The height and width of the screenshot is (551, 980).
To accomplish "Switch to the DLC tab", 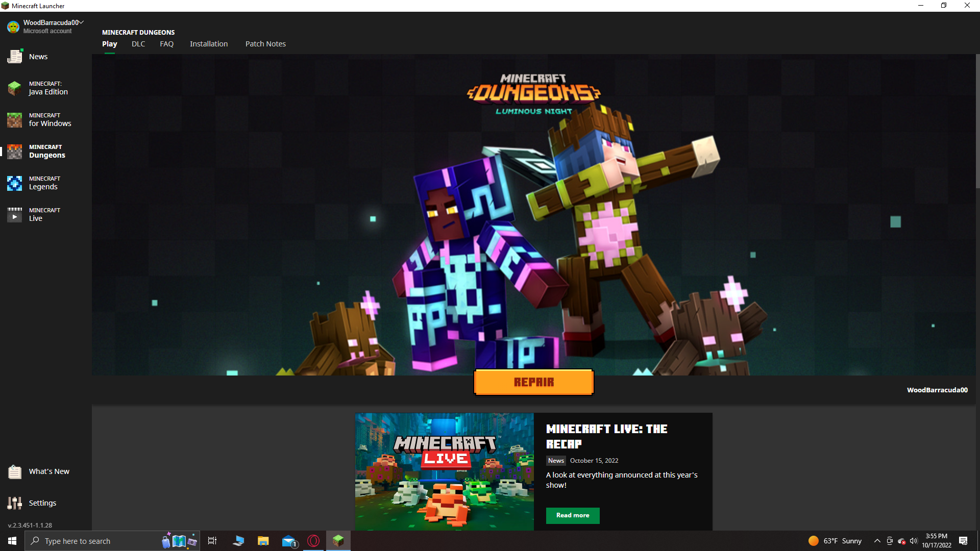I will pyautogui.click(x=138, y=44).
